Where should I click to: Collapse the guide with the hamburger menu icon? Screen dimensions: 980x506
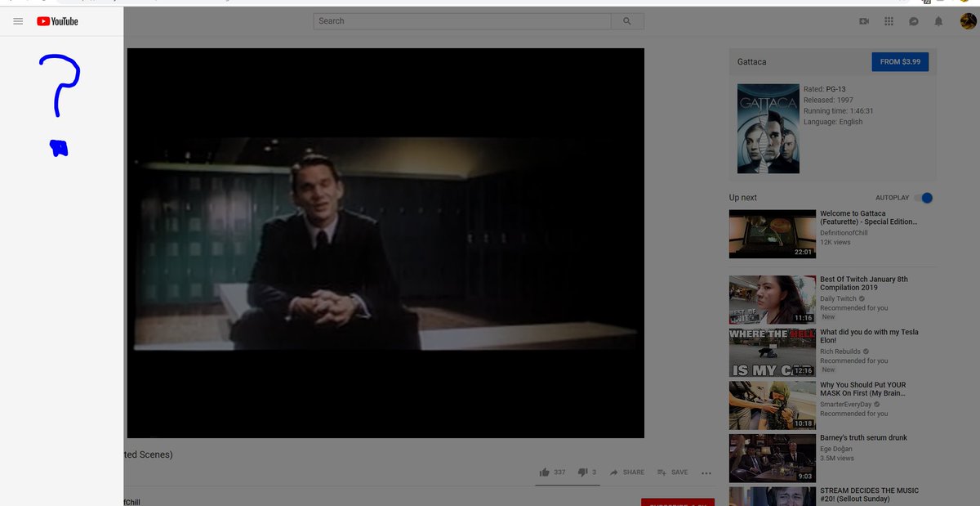(18, 21)
